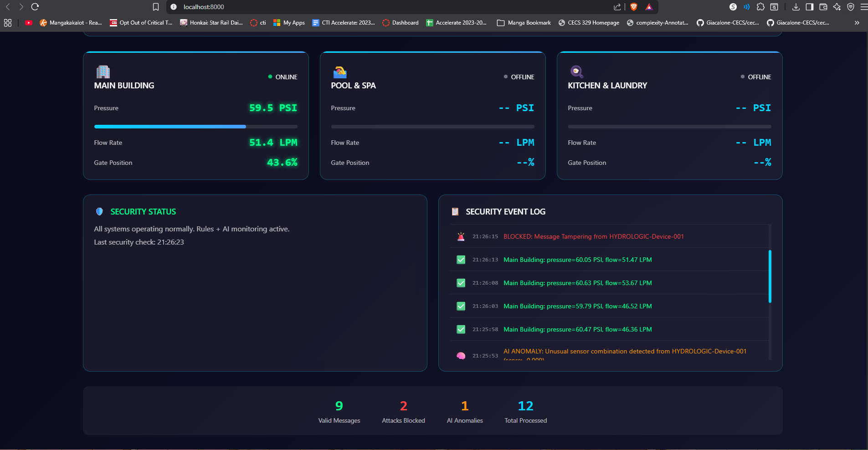Click Kitchen & Laundry OFFLINE status indicator
This screenshot has height=450, width=868.
coord(756,77)
